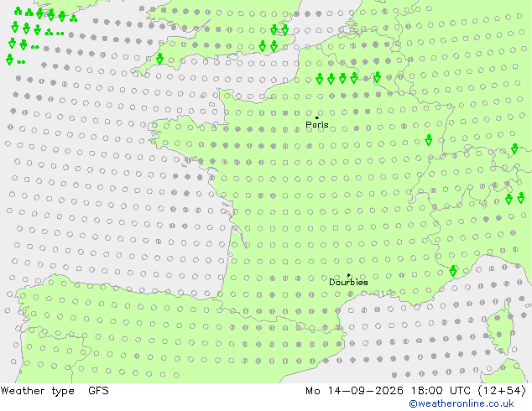Click the black city dot above Paris label
532x411 pixels.
(317, 117)
